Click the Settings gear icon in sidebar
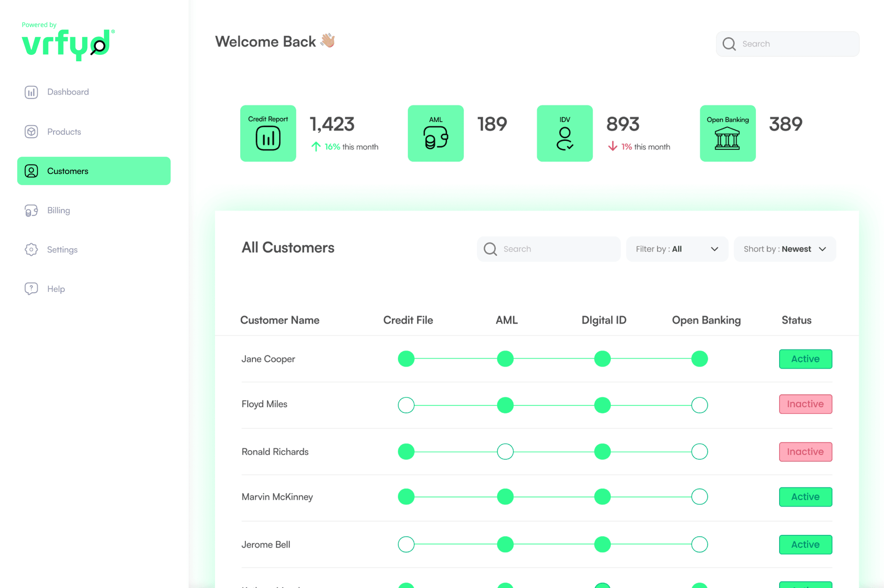884x588 pixels. [x=32, y=250]
